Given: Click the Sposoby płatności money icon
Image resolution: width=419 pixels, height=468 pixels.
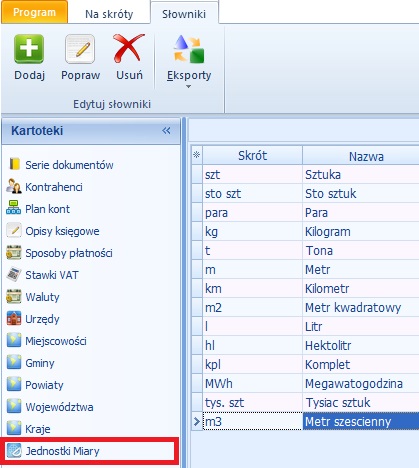Looking at the screenshot, I should [x=14, y=252].
